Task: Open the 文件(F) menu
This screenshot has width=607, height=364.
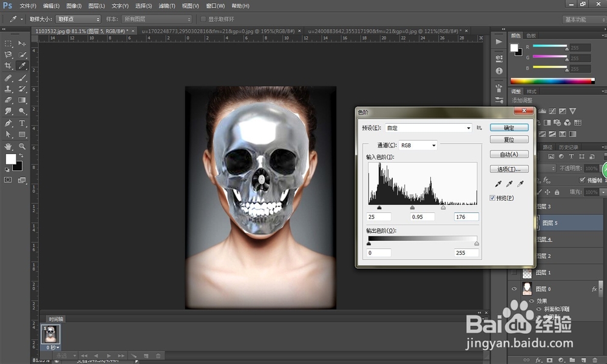Action: coord(28,6)
